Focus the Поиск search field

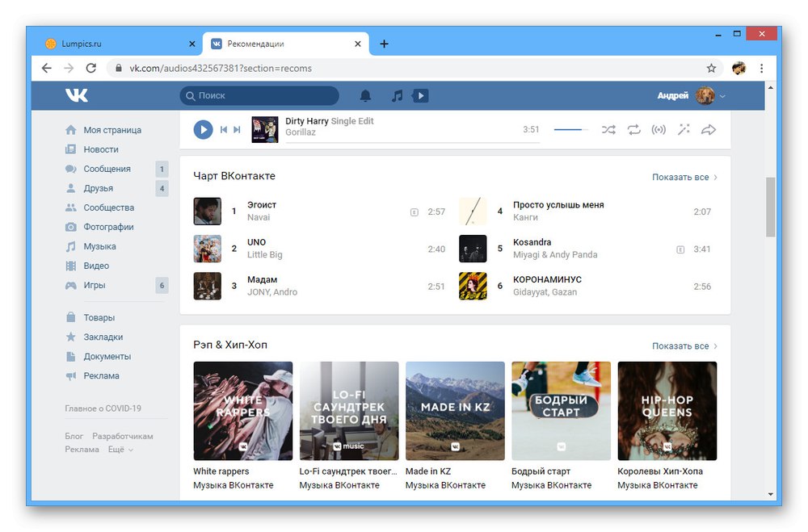coord(259,96)
